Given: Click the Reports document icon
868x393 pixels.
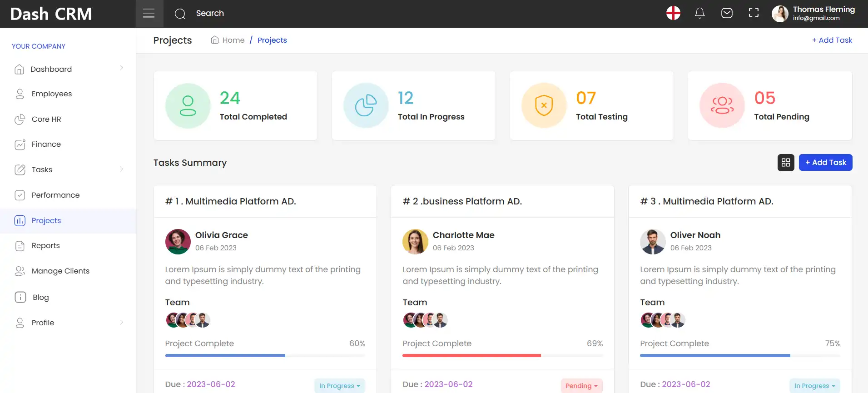Looking at the screenshot, I should 20,246.
